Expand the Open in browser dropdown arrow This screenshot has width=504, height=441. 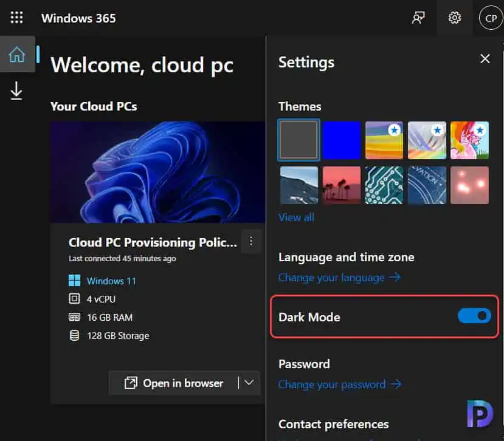pos(249,383)
